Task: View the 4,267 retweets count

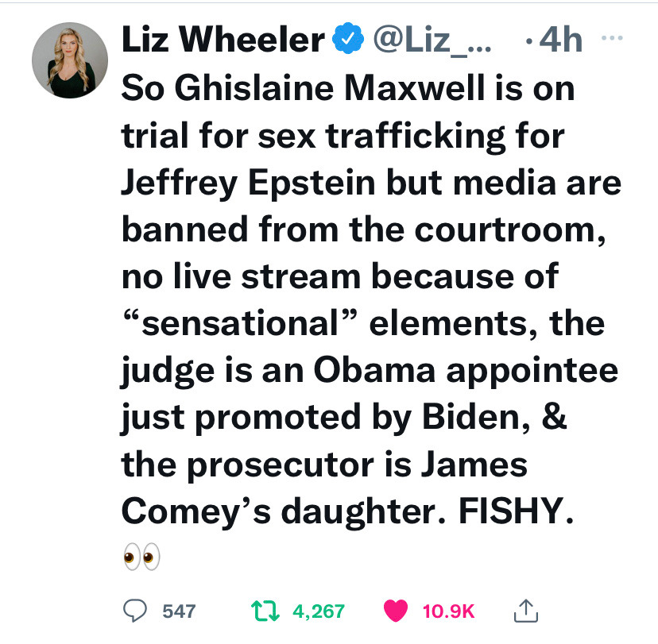Action: (x=318, y=611)
